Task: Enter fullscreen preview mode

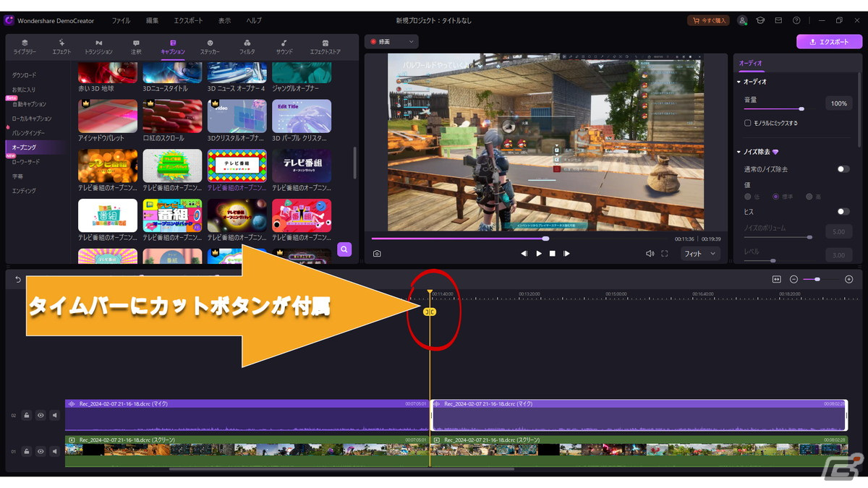Action: click(664, 254)
